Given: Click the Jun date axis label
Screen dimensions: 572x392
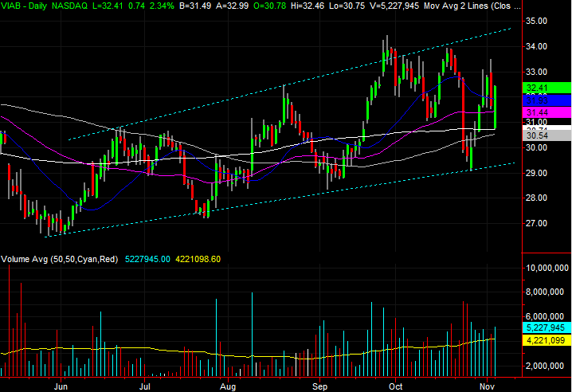Looking at the screenshot, I should (x=61, y=386).
